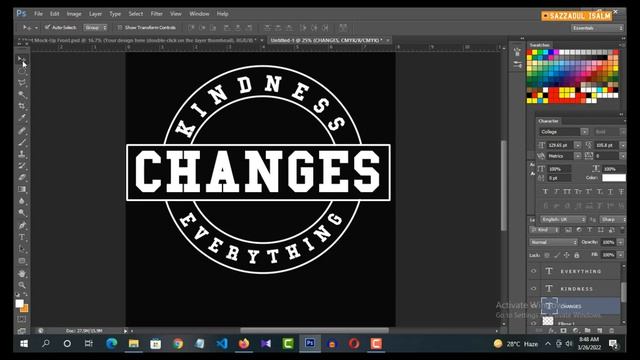Screen dimensions: 640x360
Task: Select the Path Selection tool
Action: tap(22, 249)
